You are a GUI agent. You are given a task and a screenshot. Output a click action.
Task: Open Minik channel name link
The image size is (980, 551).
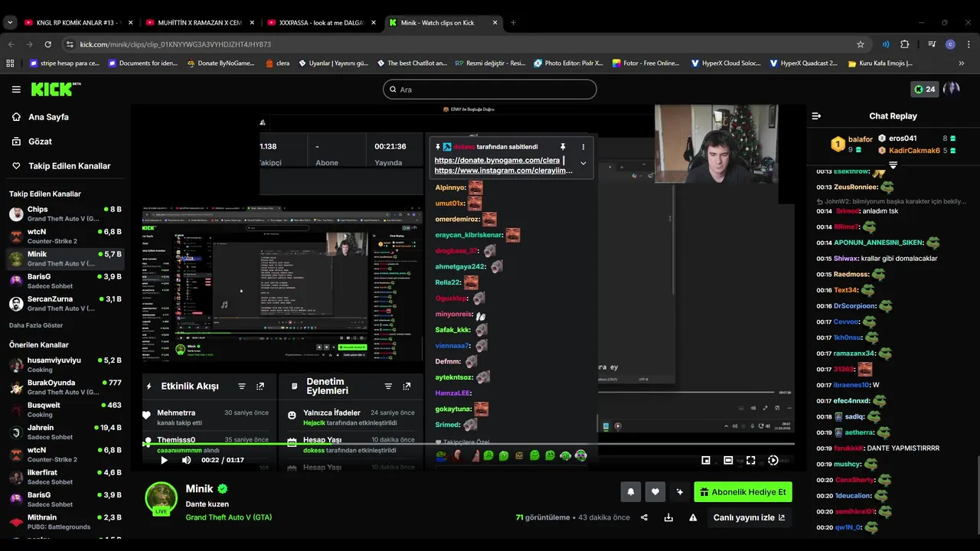point(199,489)
